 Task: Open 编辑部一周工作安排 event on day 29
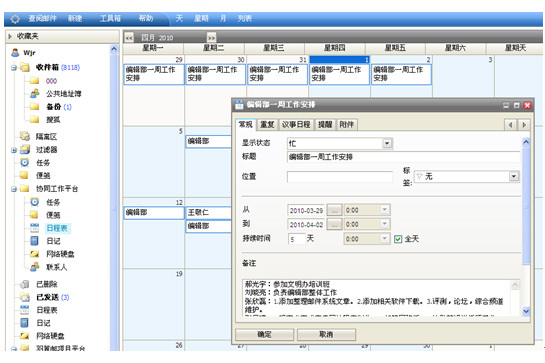[x=154, y=74]
